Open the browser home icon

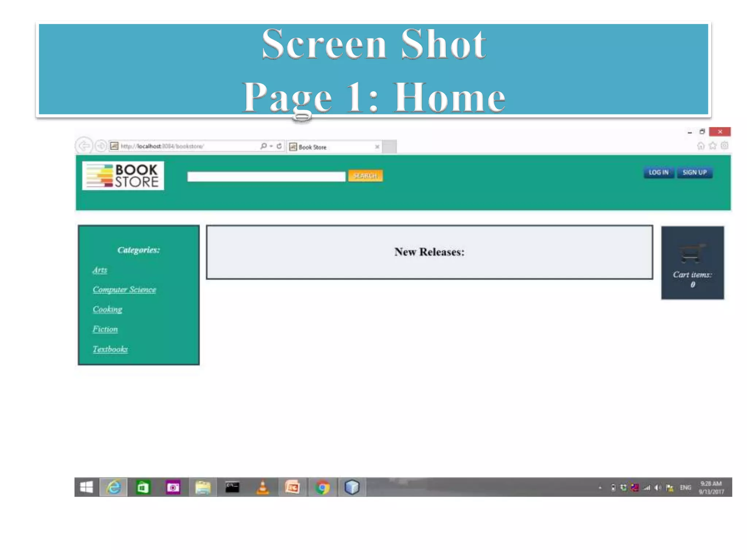click(700, 146)
